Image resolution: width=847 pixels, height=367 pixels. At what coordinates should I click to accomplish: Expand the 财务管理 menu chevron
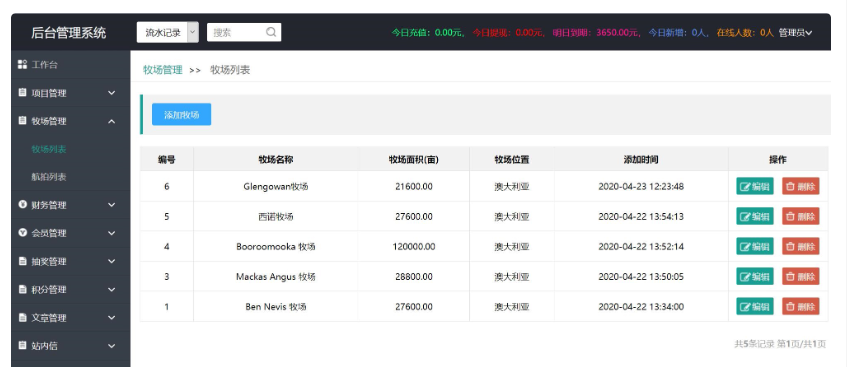coord(111,205)
